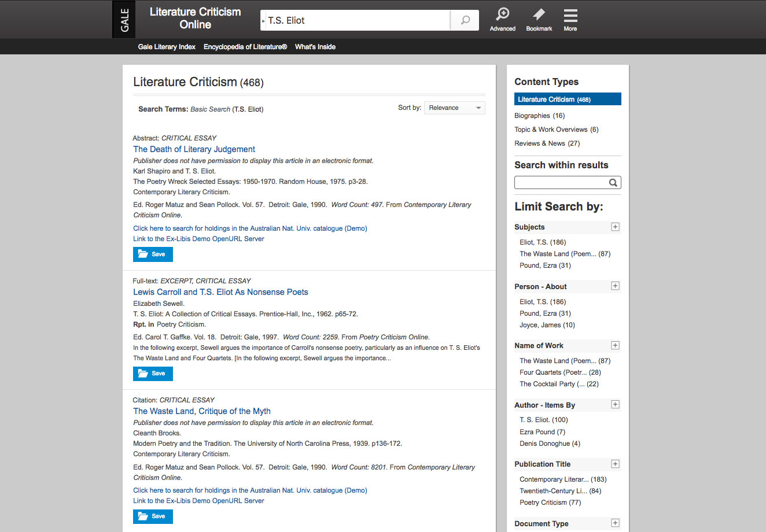Open the More hamburger menu
This screenshot has width=766, height=532.
570,20
